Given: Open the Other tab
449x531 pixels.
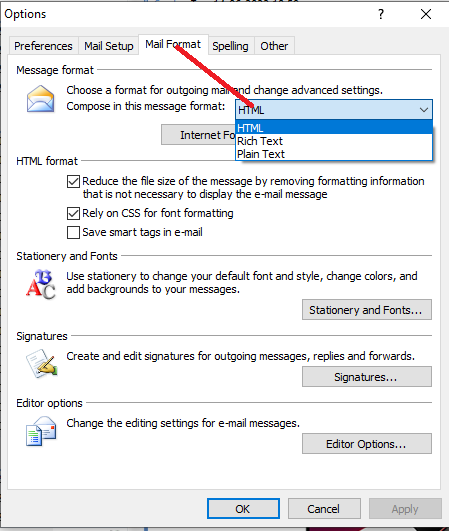Looking at the screenshot, I should [274, 46].
